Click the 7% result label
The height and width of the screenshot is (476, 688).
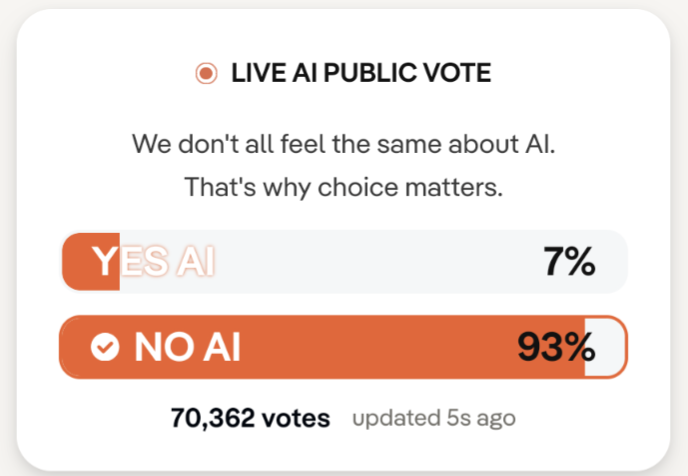tap(569, 262)
